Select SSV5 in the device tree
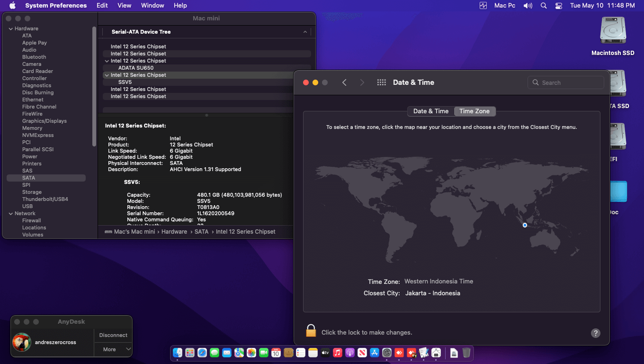Viewport: 644px width, 364px height. (x=125, y=82)
